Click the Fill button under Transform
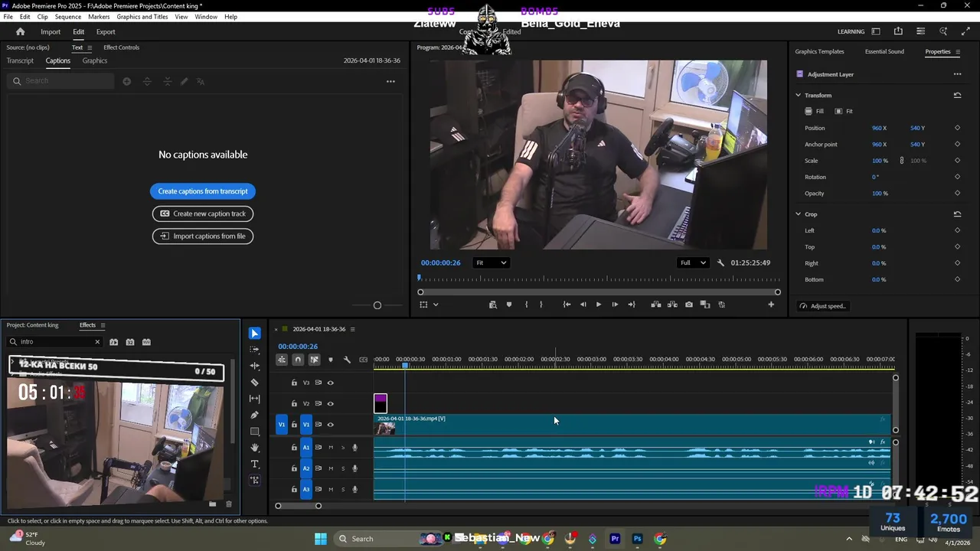This screenshot has width=980, height=551. tap(814, 111)
